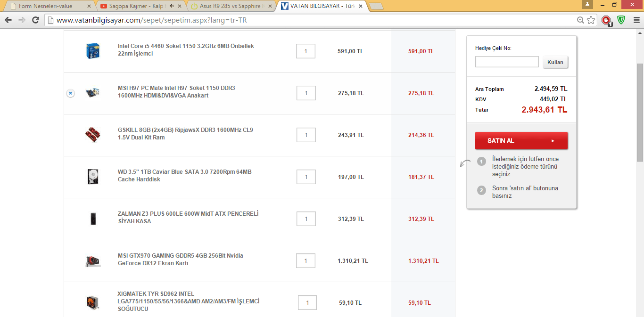Screen dimensions: 644x317
Task: Edit quantity for MSI GTX970 GAMING card
Action: tap(305, 261)
